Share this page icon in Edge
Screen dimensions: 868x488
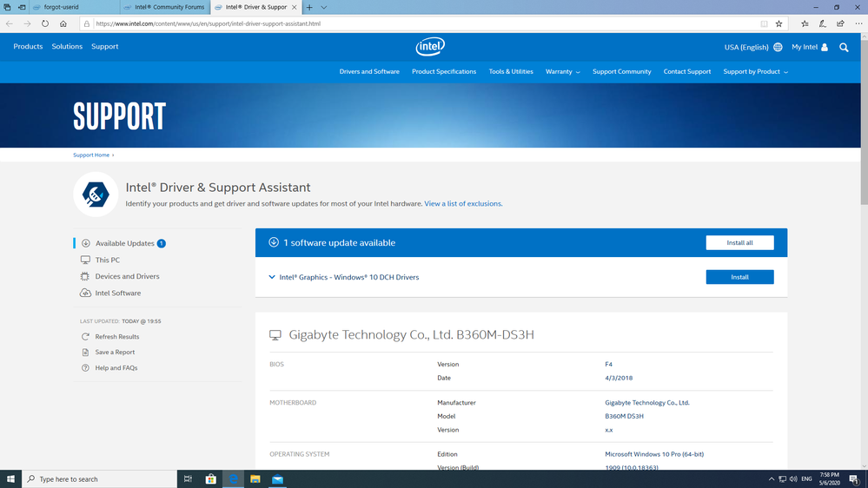(840, 23)
